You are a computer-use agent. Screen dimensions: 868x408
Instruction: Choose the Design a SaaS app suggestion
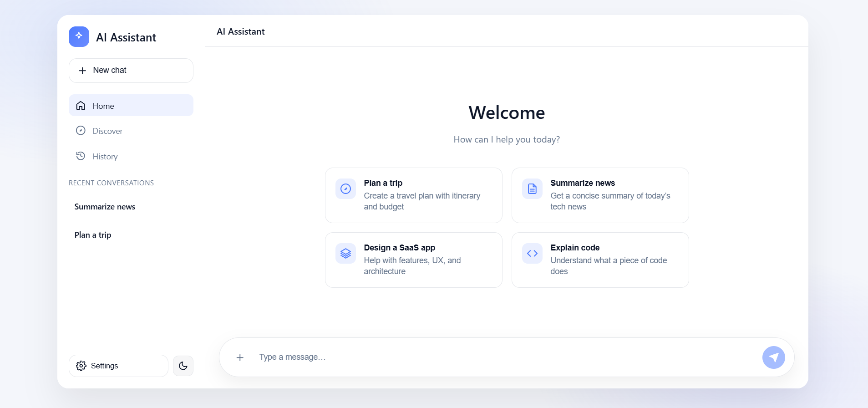click(x=413, y=260)
